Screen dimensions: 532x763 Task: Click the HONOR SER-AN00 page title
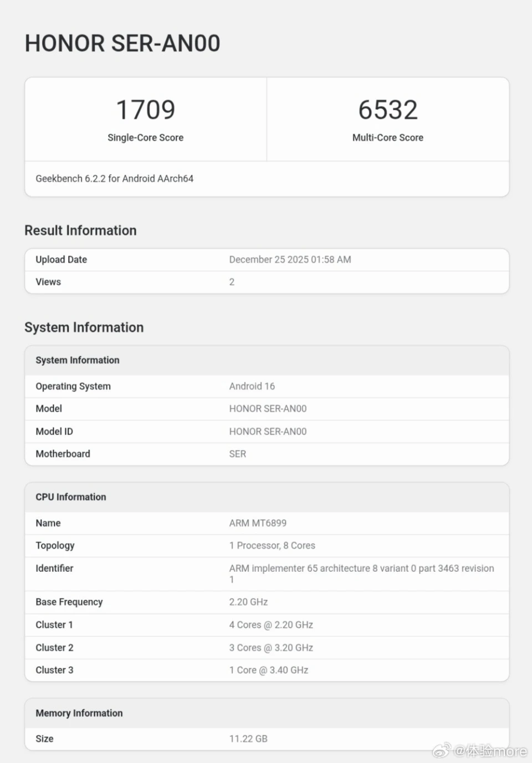(x=122, y=43)
